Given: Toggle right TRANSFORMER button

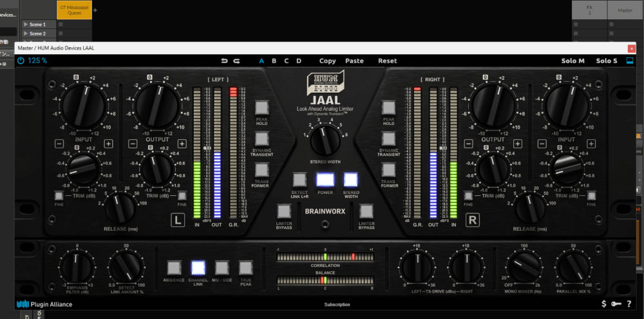Looking at the screenshot, I should pos(388,169).
